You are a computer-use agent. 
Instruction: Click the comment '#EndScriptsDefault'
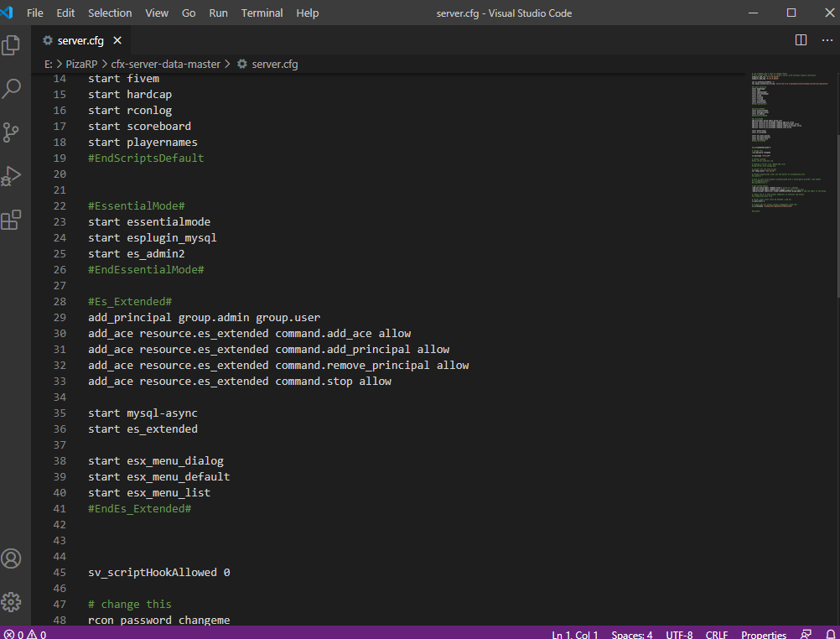pyautogui.click(x=146, y=158)
